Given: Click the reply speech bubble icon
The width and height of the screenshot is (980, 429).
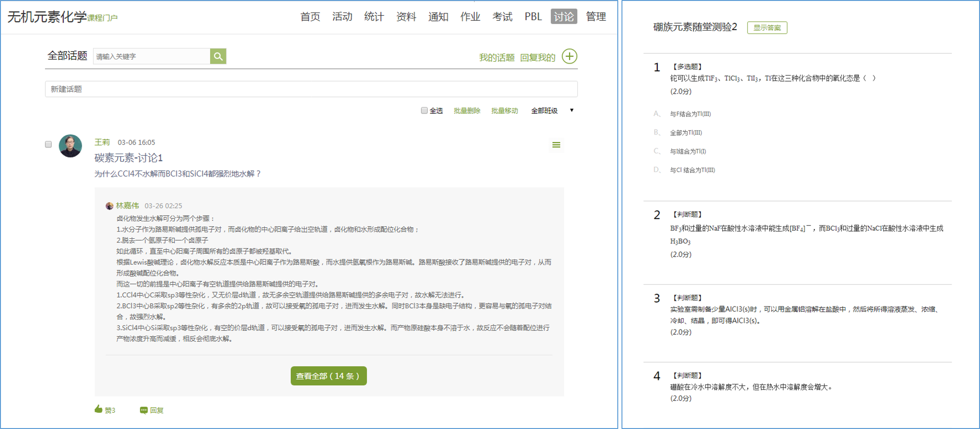Looking at the screenshot, I should click(x=144, y=410).
